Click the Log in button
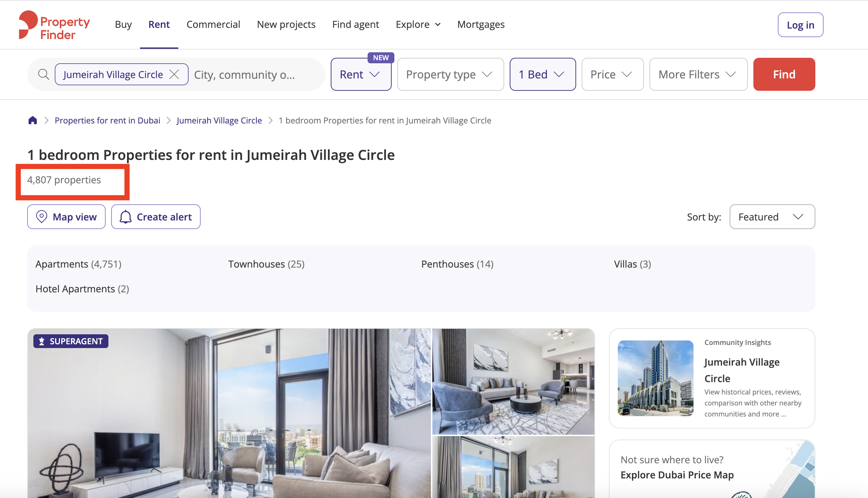 800,25
